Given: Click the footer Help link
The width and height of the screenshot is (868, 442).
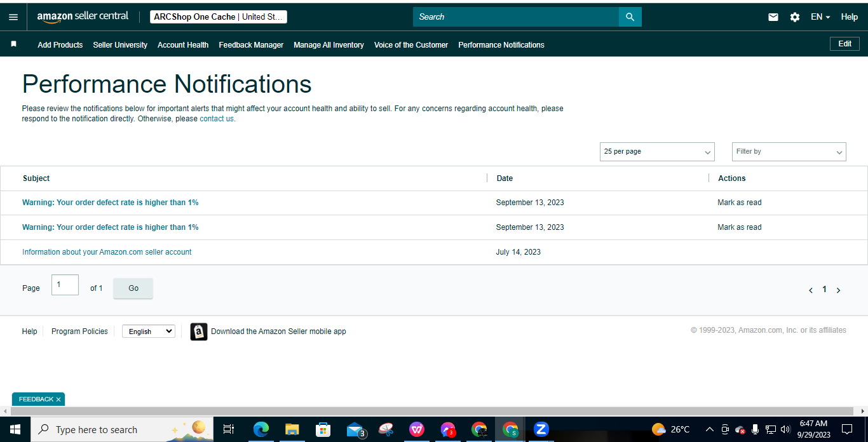Looking at the screenshot, I should (29, 331).
